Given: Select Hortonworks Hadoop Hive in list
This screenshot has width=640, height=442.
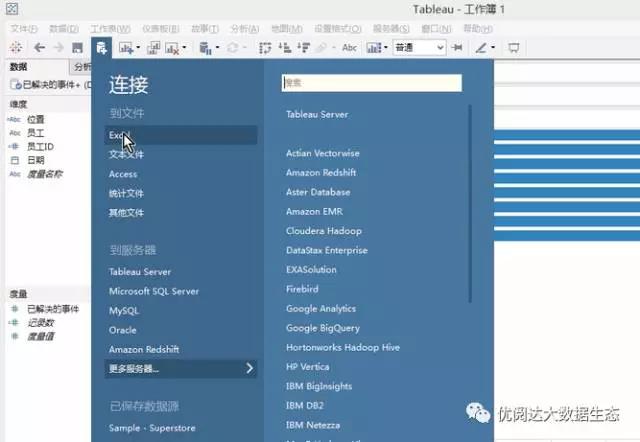Looking at the screenshot, I should (x=343, y=347).
